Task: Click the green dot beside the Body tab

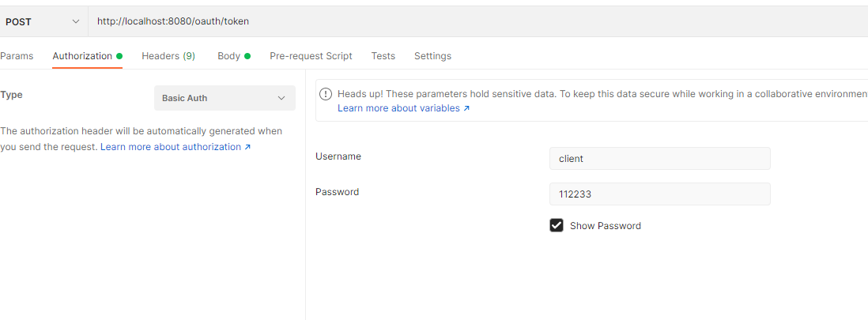Action: click(247, 56)
